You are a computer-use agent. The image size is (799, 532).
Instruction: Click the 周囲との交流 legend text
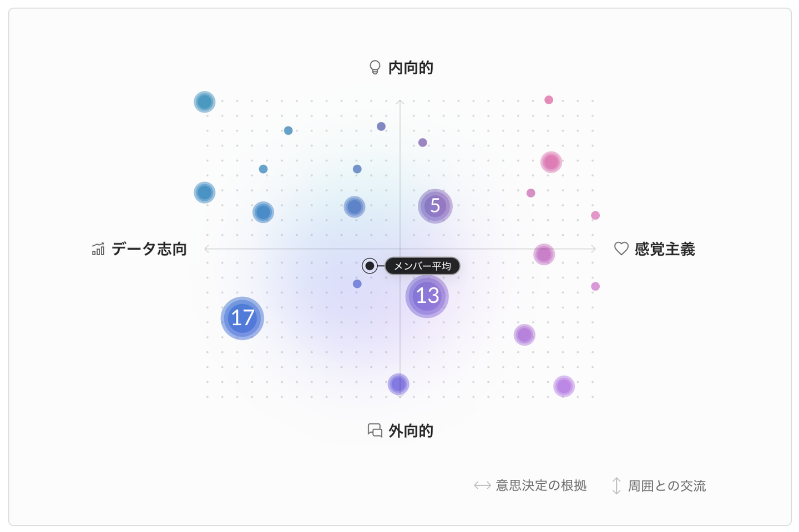tap(667, 486)
